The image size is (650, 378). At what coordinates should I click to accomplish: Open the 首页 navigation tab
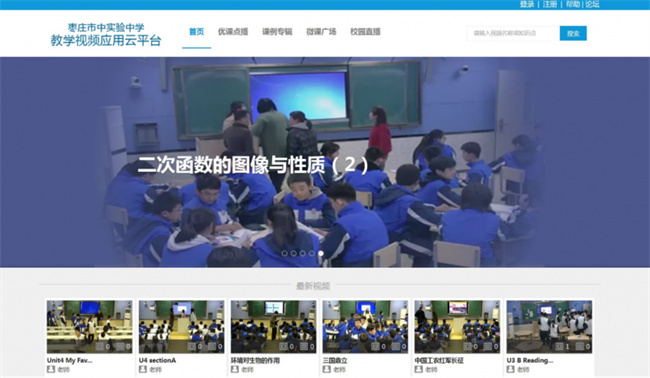click(196, 32)
